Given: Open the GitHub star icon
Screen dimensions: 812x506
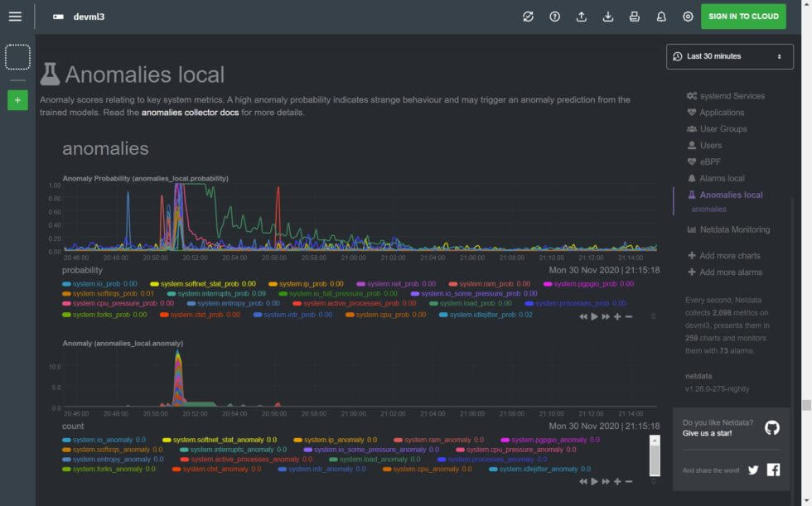Looking at the screenshot, I should tap(771, 427).
